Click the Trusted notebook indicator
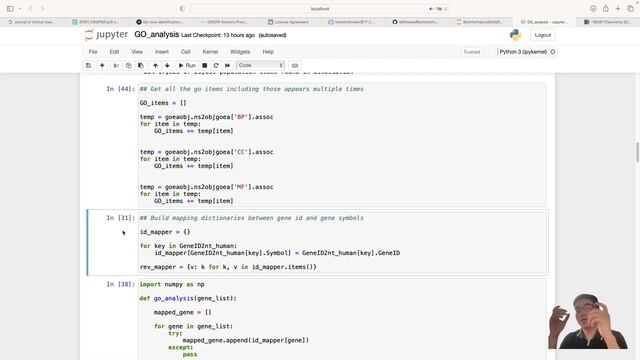This screenshot has height=360, width=640. [x=472, y=52]
